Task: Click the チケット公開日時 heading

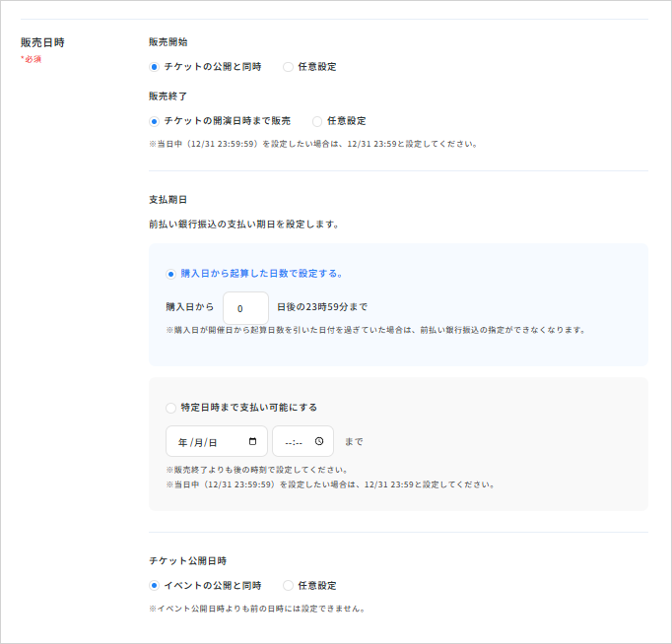Action: click(x=187, y=560)
